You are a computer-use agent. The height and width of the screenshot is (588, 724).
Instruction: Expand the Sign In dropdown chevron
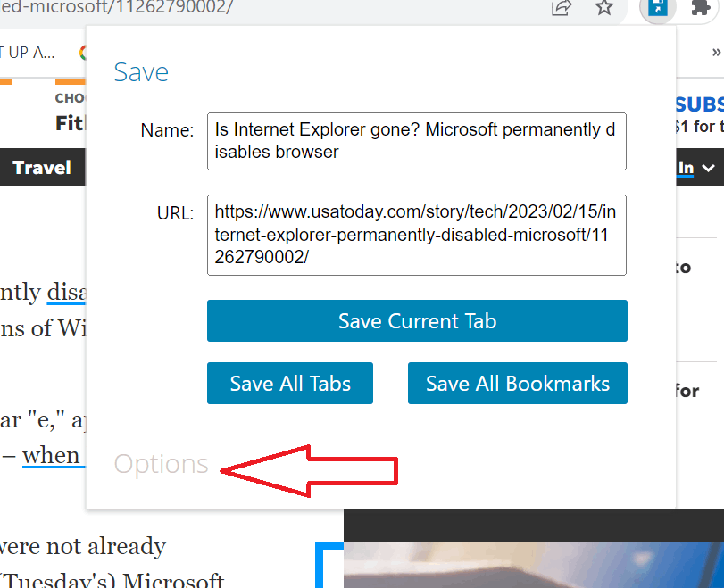(x=708, y=168)
